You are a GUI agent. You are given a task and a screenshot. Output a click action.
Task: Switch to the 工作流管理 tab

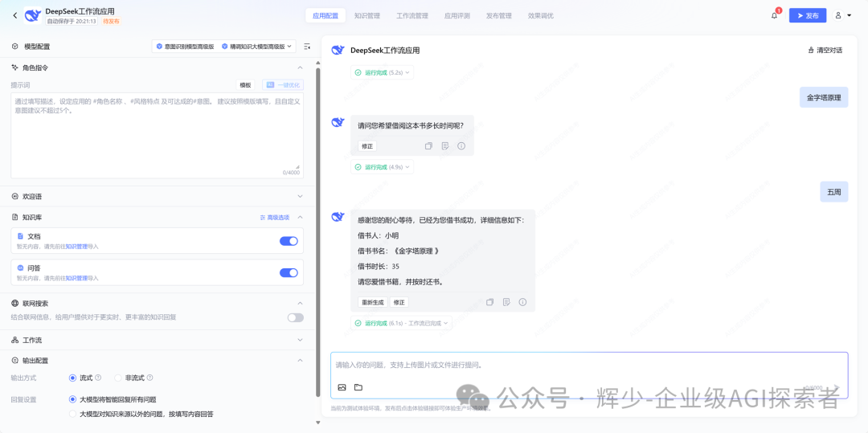(x=412, y=15)
